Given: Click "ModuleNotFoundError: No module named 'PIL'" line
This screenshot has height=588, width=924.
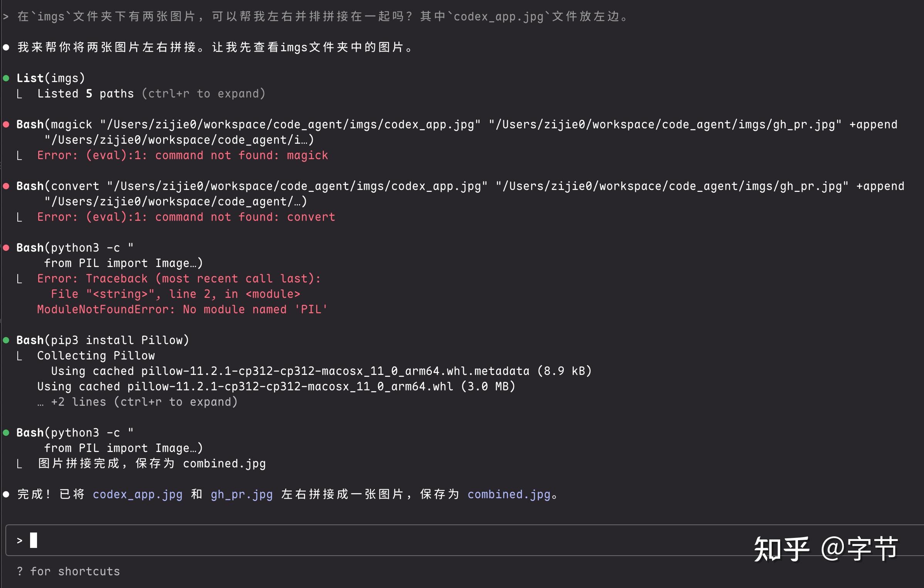Looking at the screenshot, I should pos(182,309).
